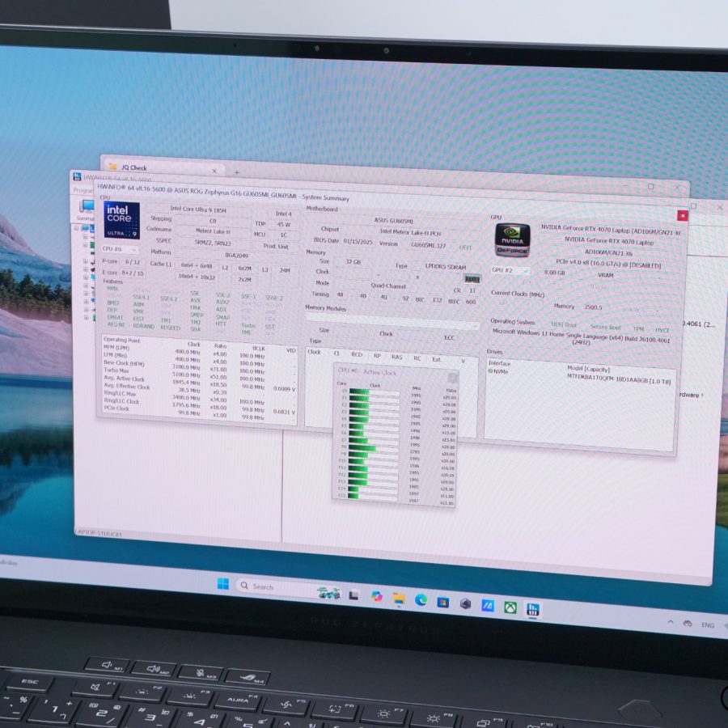The image size is (728, 728).
Task: Click the ENG language indicator
Action: [x=708, y=625]
